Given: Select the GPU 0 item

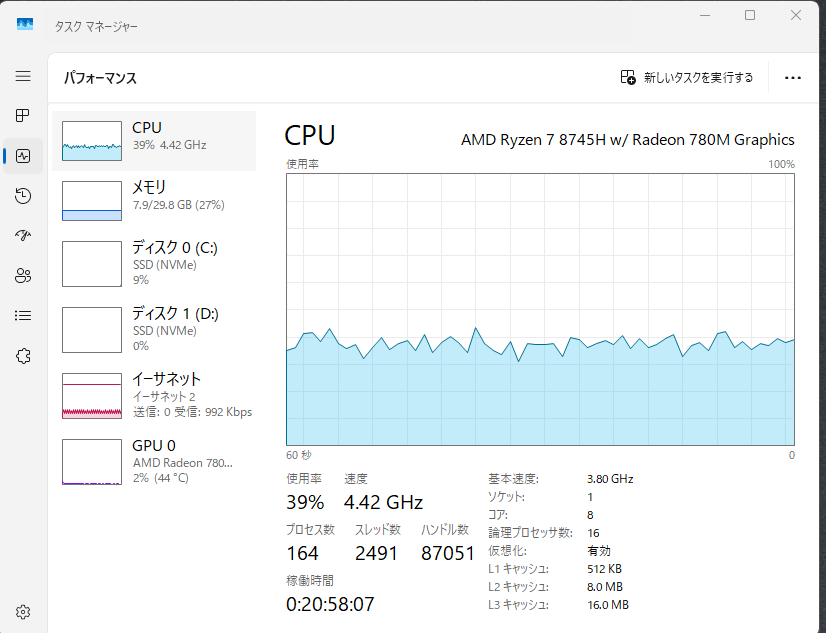Looking at the screenshot, I should (x=154, y=461).
